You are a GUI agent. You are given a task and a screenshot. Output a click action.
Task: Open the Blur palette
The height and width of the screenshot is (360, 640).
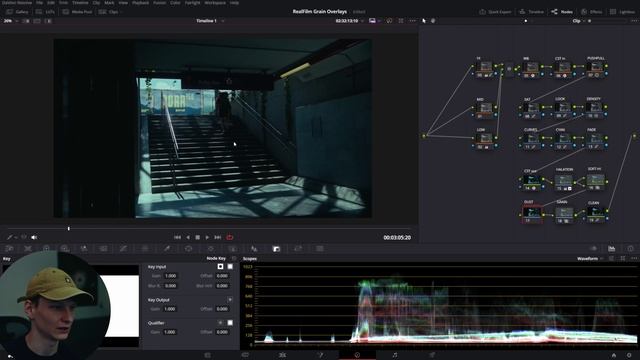[x=254, y=249]
